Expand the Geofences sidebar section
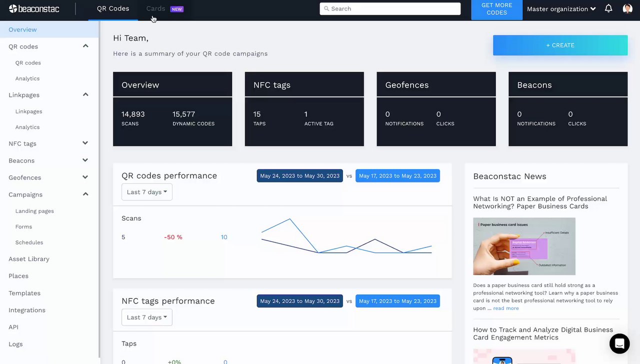This screenshot has height=364, width=640. click(x=85, y=177)
